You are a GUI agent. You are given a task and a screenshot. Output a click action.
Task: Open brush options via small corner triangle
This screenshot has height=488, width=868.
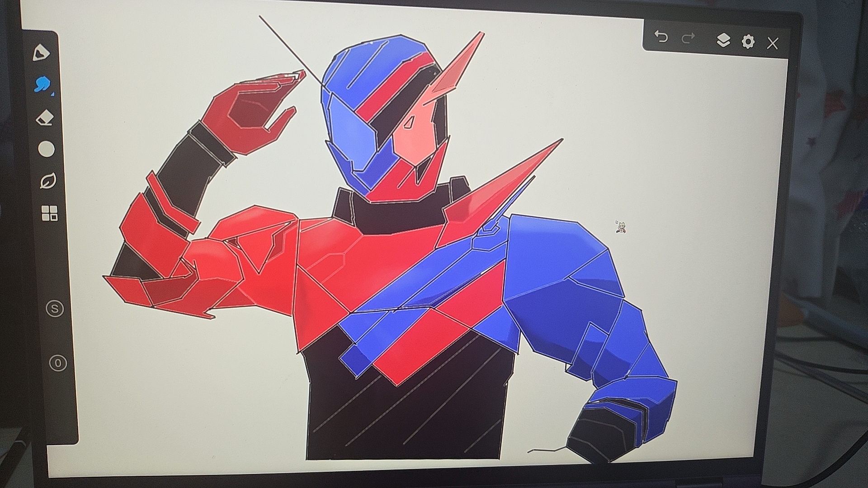pyautogui.click(x=53, y=94)
